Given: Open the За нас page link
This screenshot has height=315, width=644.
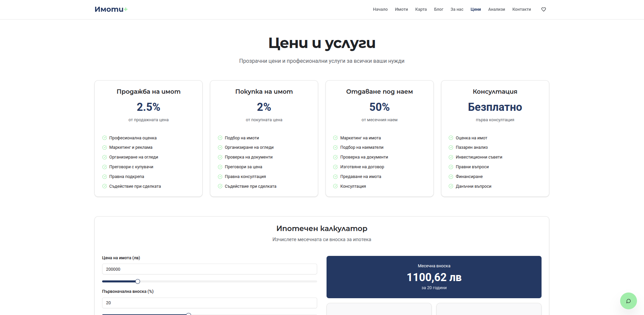Looking at the screenshot, I should coord(457,9).
